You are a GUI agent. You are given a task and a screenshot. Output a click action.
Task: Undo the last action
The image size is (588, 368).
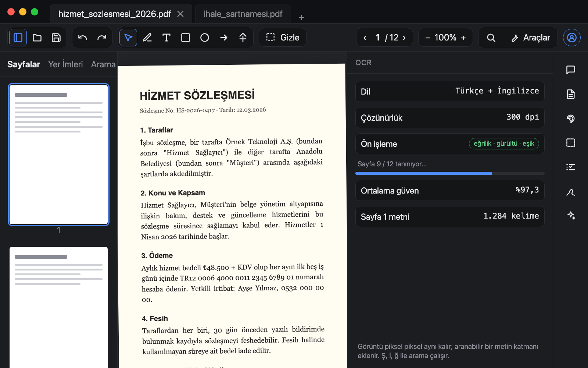pyautogui.click(x=83, y=38)
